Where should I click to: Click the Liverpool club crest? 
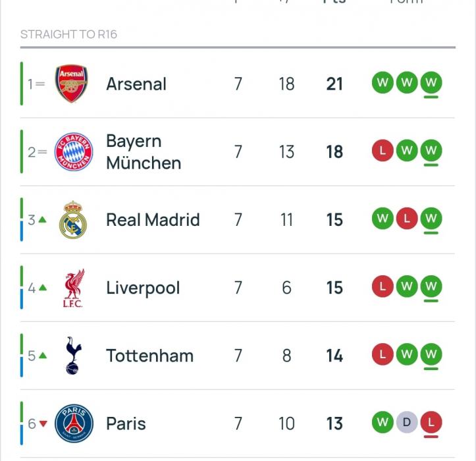[72, 288]
